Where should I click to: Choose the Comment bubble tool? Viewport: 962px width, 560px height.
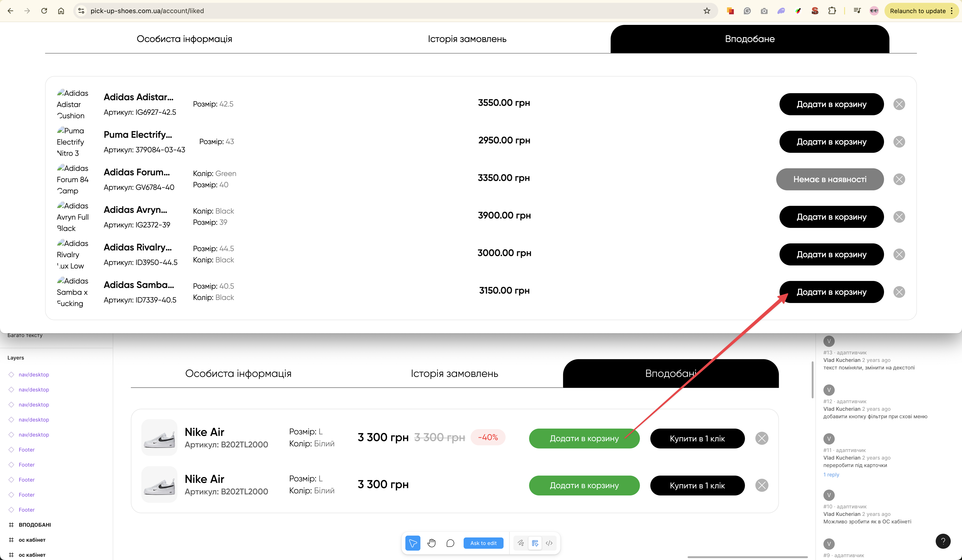click(450, 543)
